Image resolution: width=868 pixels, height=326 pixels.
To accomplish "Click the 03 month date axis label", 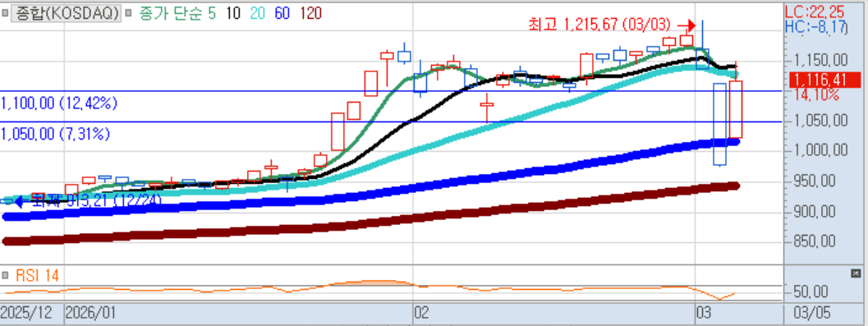I will 703,313.
